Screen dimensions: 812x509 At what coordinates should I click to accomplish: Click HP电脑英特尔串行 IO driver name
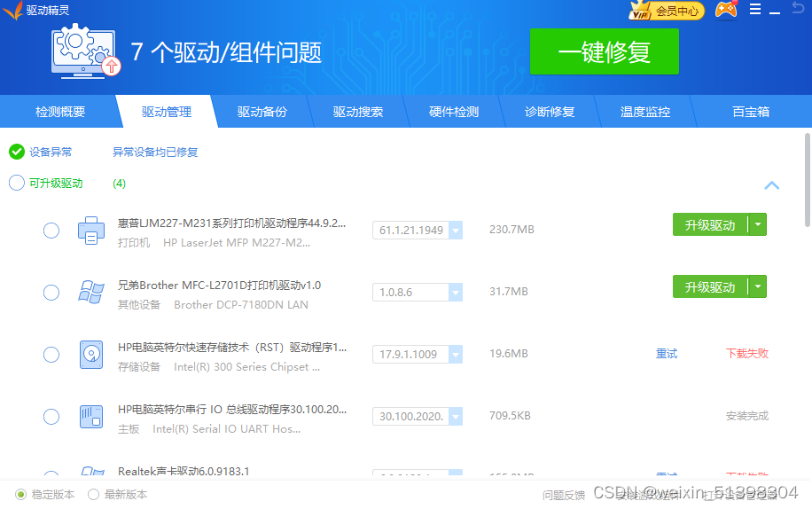click(x=232, y=410)
